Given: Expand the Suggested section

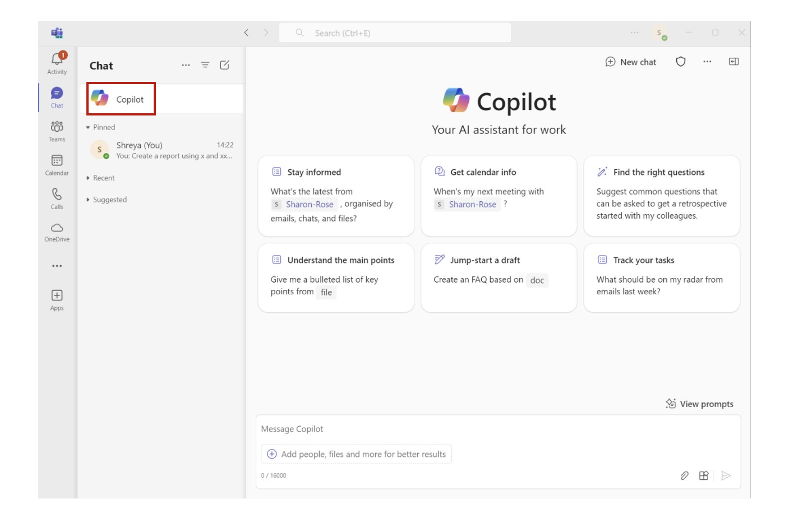Looking at the screenshot, I should [107, 200].
